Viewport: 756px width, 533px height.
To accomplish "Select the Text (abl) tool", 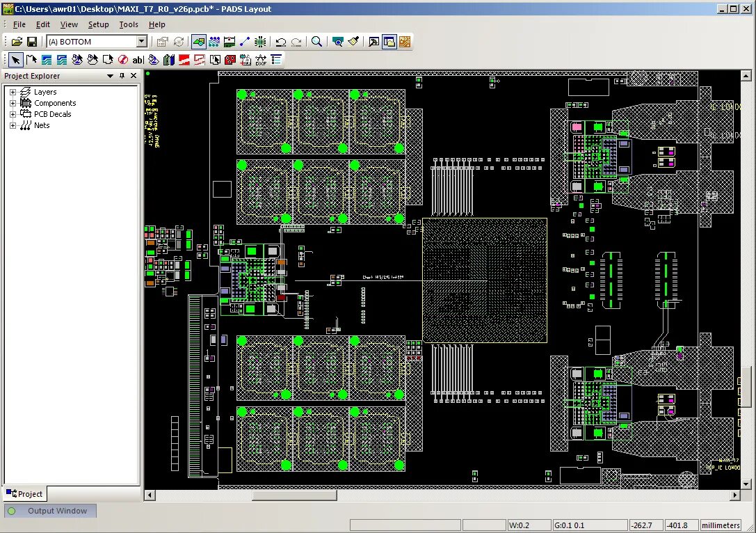I will point(138,60).
